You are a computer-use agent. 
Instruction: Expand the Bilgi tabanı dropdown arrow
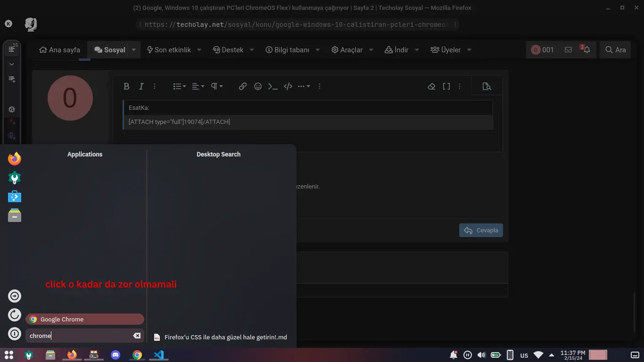point(318,49)
